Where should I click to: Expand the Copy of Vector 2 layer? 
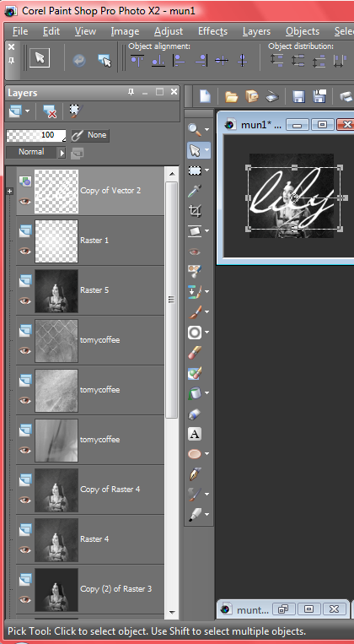pyautogui.click(x=10, y=191)
